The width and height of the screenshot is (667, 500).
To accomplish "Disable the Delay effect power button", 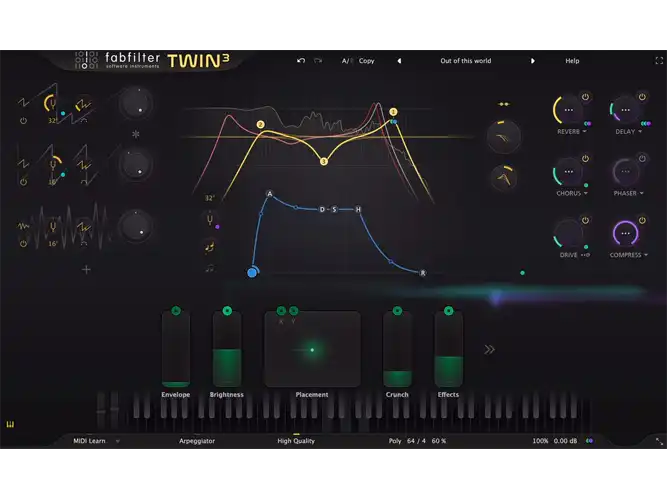I will click(642, 97).
